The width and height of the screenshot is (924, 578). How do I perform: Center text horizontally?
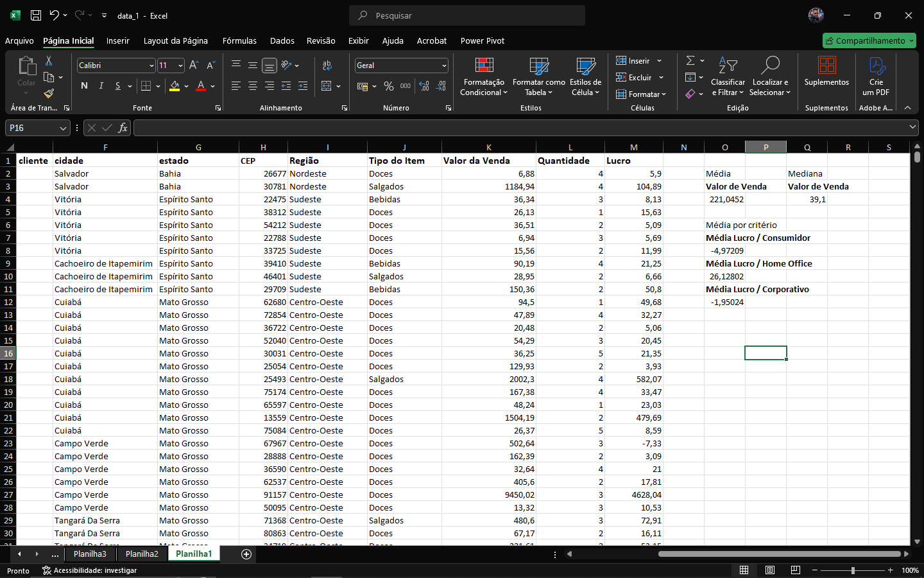pyautogui.click(x=253, y=86)
